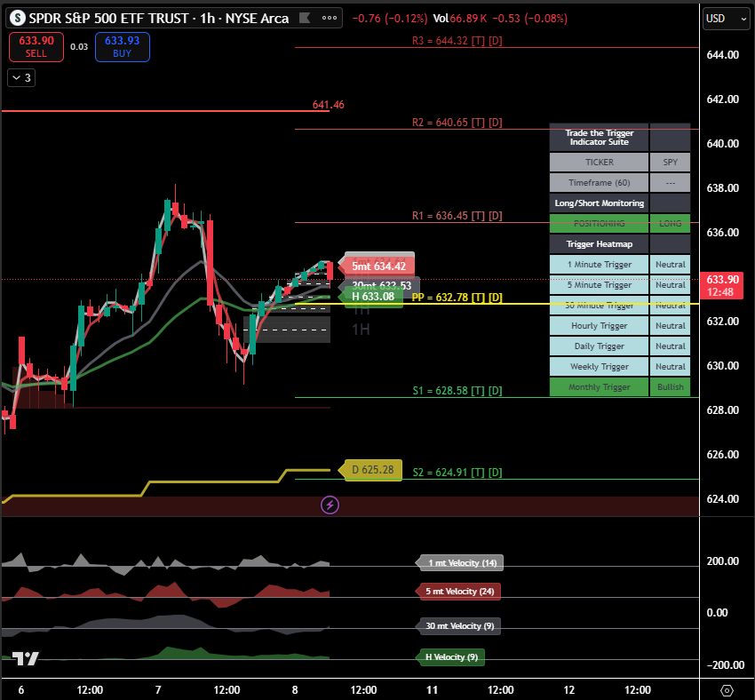Click the H Velocity (9) label

(x=450, y=657)
